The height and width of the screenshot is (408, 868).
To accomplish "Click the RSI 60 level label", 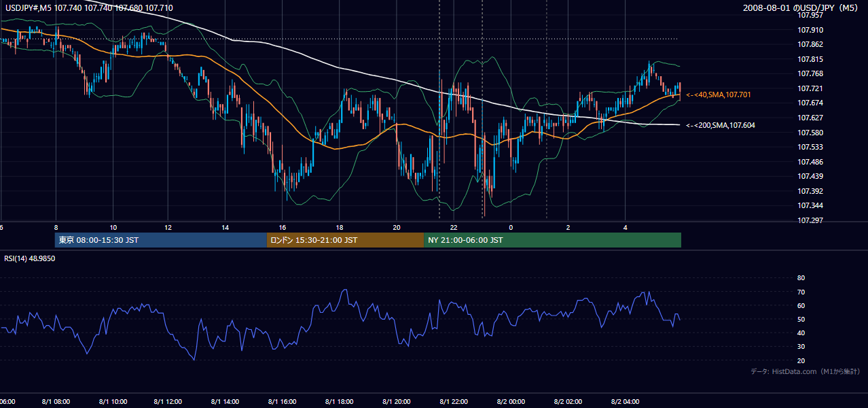I will 801,305.
